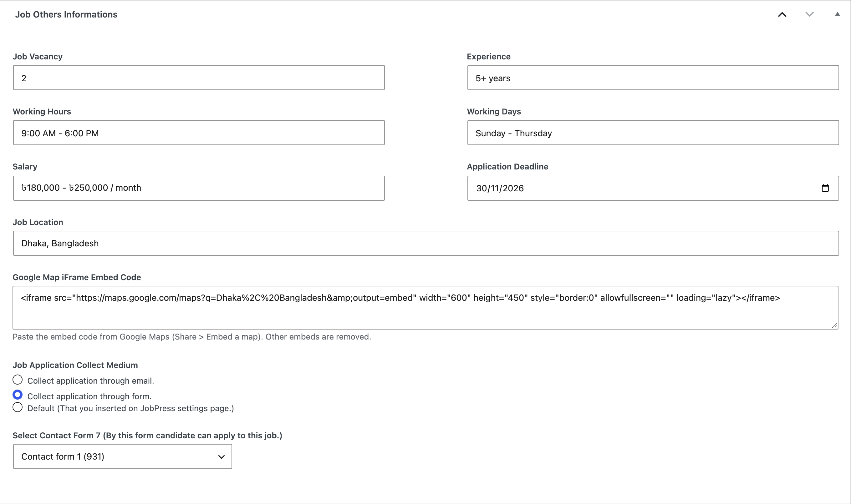Click the Job Location field
Screen dimensions: 851x504
tap(426, 243)
